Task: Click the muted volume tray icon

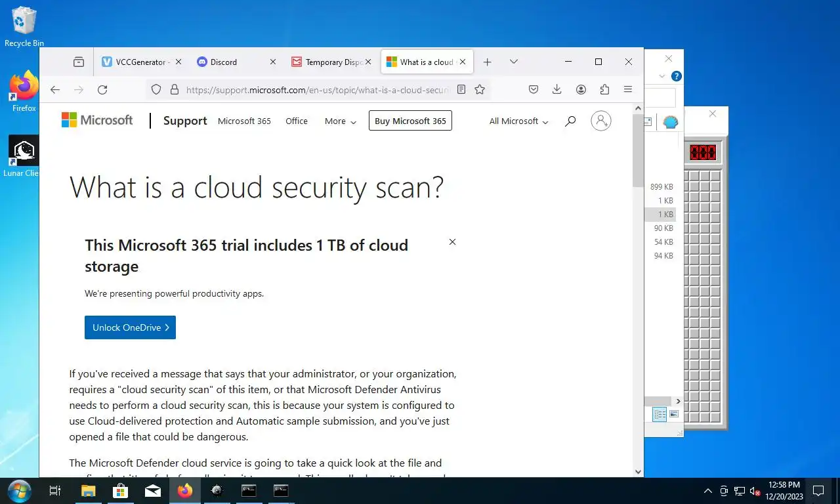Action: [755, 491]
